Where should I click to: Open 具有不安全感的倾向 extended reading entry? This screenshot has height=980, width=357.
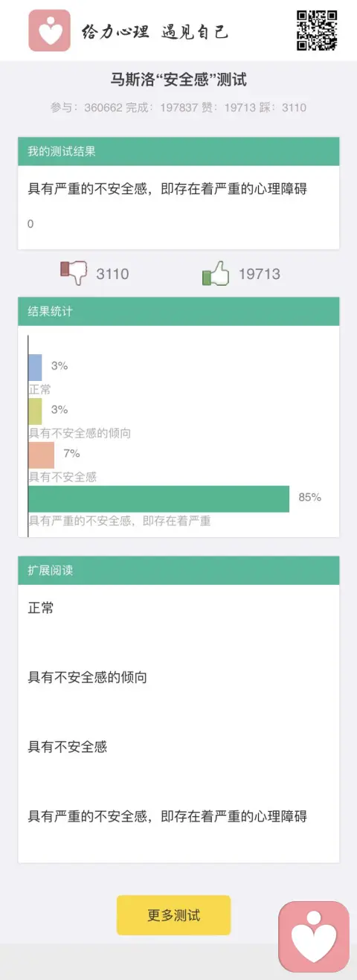(88, 677)
